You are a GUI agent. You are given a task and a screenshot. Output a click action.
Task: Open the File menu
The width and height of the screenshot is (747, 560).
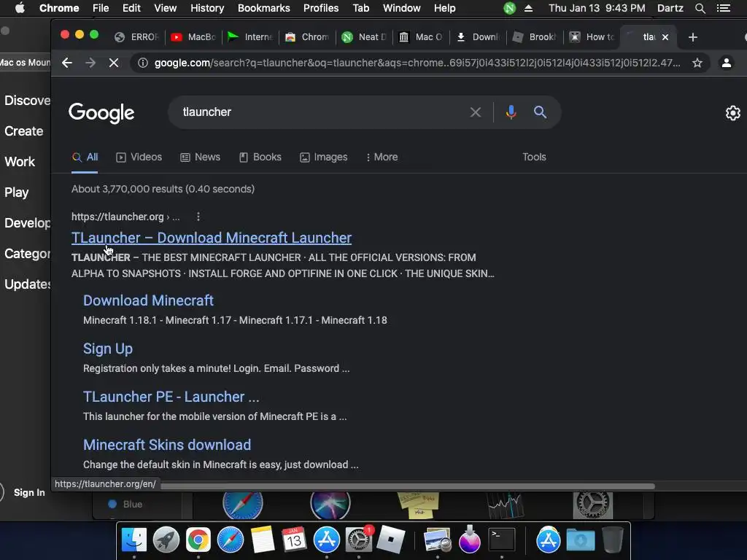pos(101,8)
